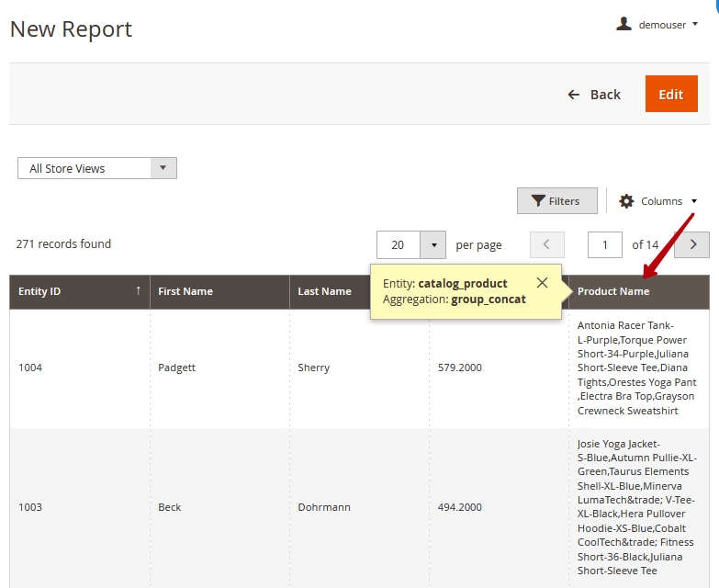719x588 pixels.
Task: Open the Filters funnel panel
Action: pyautogui.click(x=556, y=201)
